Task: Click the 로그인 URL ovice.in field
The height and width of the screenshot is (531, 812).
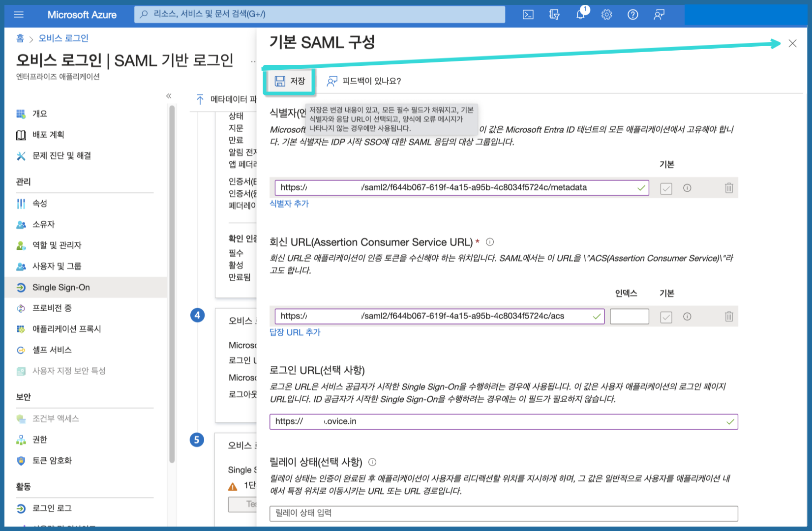Action: click(x=504, y=422)
